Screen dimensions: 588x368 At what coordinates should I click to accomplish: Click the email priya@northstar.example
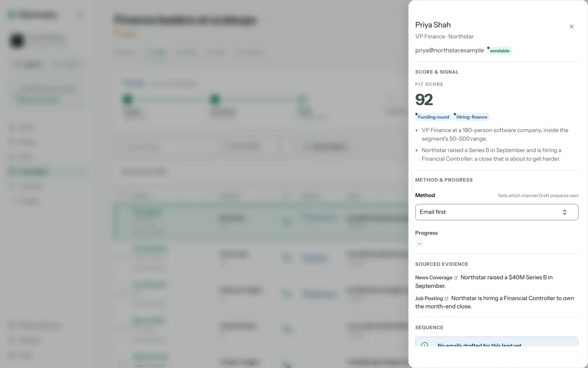click(449, 50)
